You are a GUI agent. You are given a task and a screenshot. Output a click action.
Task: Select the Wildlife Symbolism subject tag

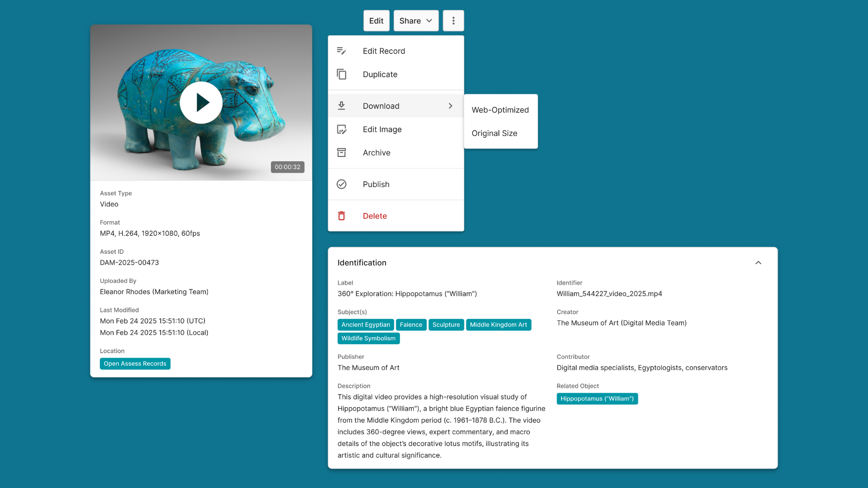368,338
